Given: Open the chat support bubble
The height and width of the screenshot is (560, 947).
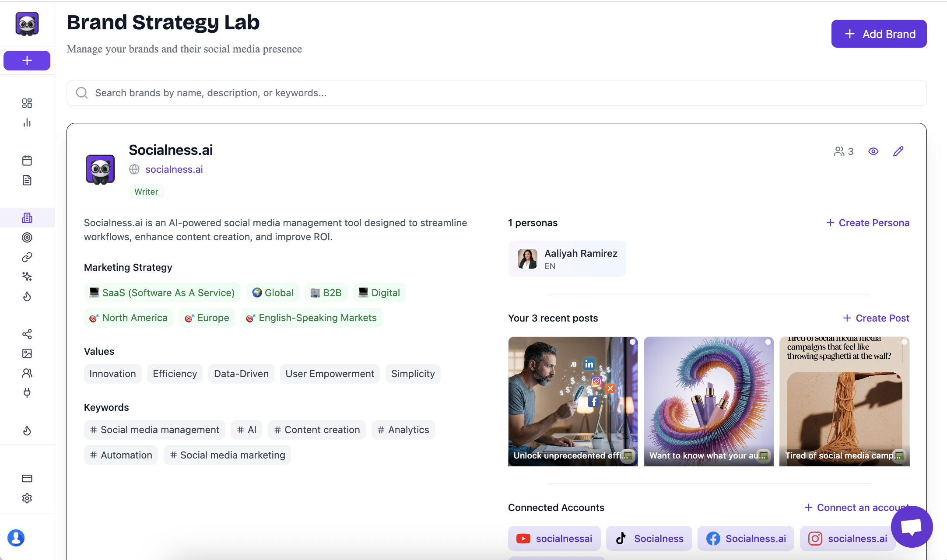Looking at the screenshot, I should tap(912, 526).
